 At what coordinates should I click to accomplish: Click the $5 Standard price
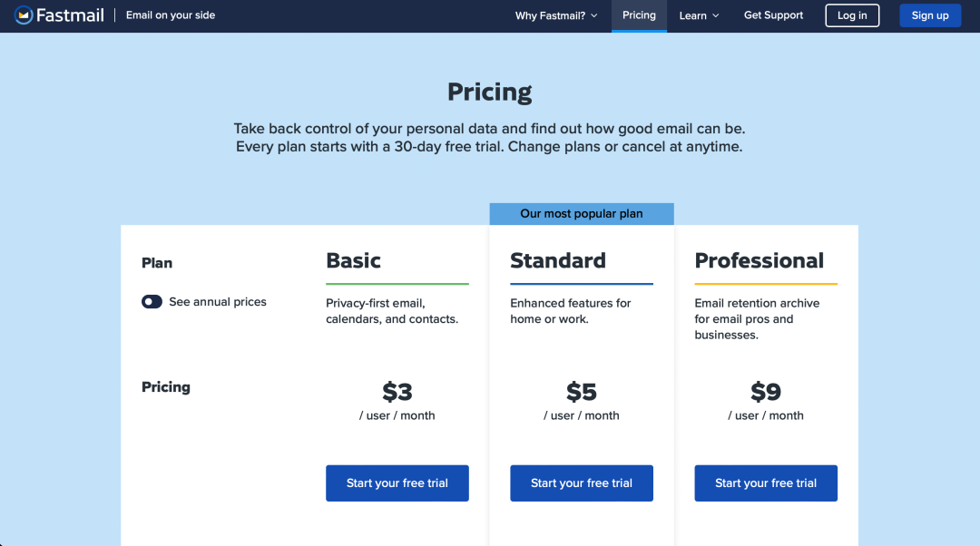pos(582,392)
